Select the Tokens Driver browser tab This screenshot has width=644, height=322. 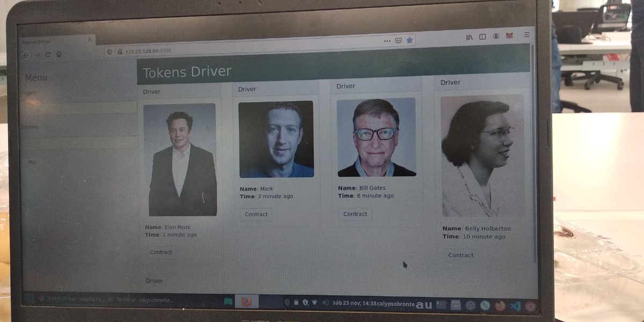[x=57, y=41]
